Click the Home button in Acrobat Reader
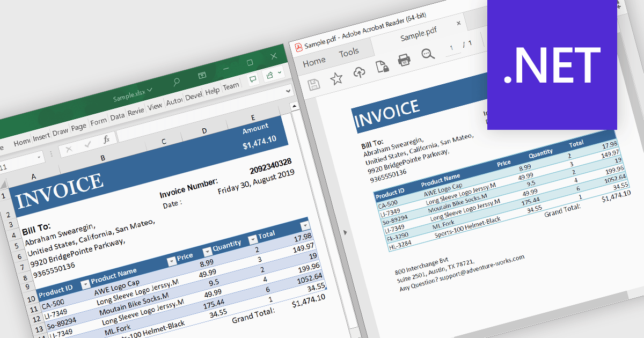This screenshot has height=338, width=644. [x=314, y=62]
